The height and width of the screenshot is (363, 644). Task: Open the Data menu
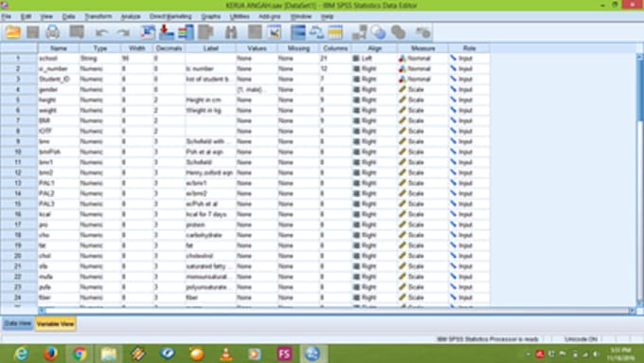click(68, 16)
